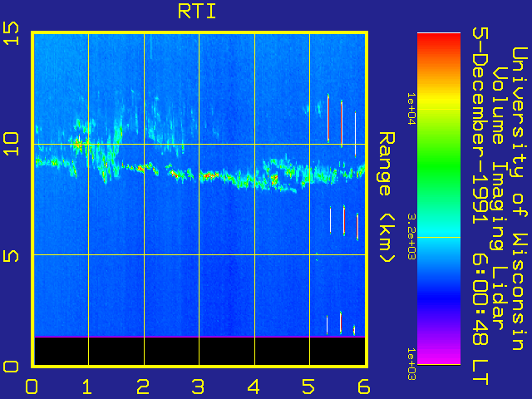Click the horizontal axis tick label 3

(198, 387)
